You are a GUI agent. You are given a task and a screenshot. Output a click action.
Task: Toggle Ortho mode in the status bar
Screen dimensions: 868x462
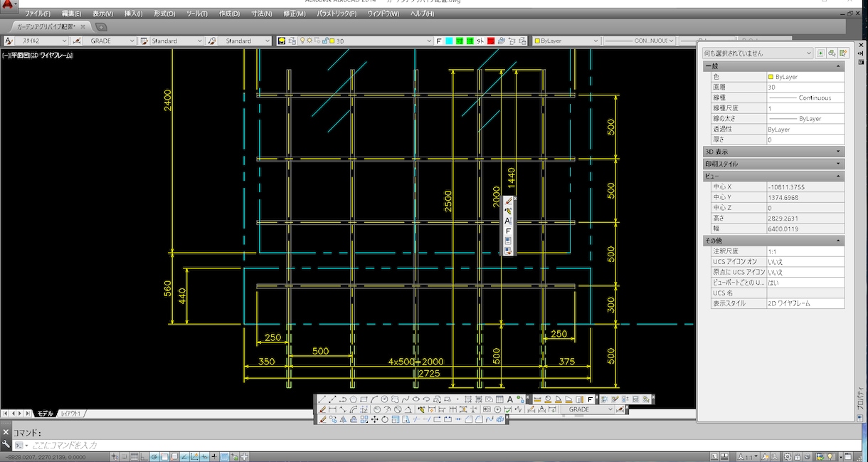pos(144,456)
